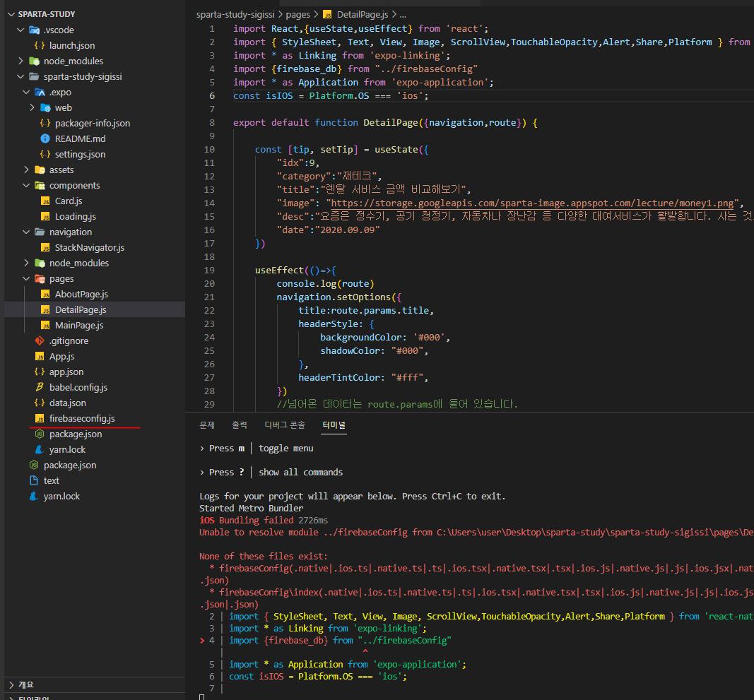Viewport: 754px width, 700px height.
Task: Click the inner yarn.lock yarn icon
Action: pyautogui.click(x=40, y=449)
